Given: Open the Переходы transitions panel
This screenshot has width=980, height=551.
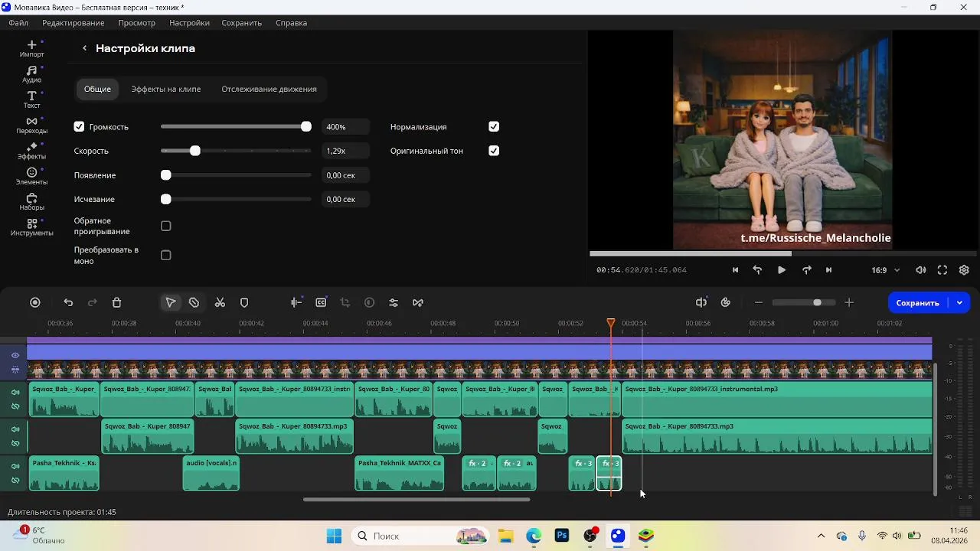Looking at the screenshot, I should pyautogui.click(x=31, y=125).
